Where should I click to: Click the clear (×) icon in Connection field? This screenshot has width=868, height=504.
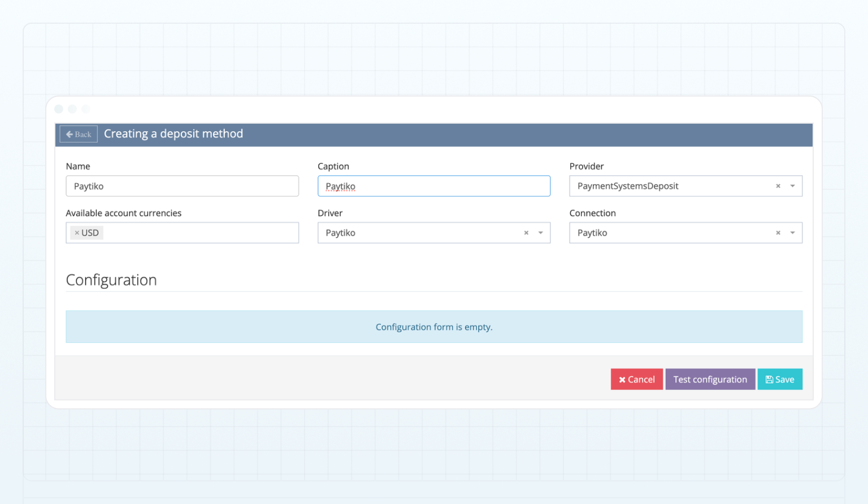coord(778,232)
